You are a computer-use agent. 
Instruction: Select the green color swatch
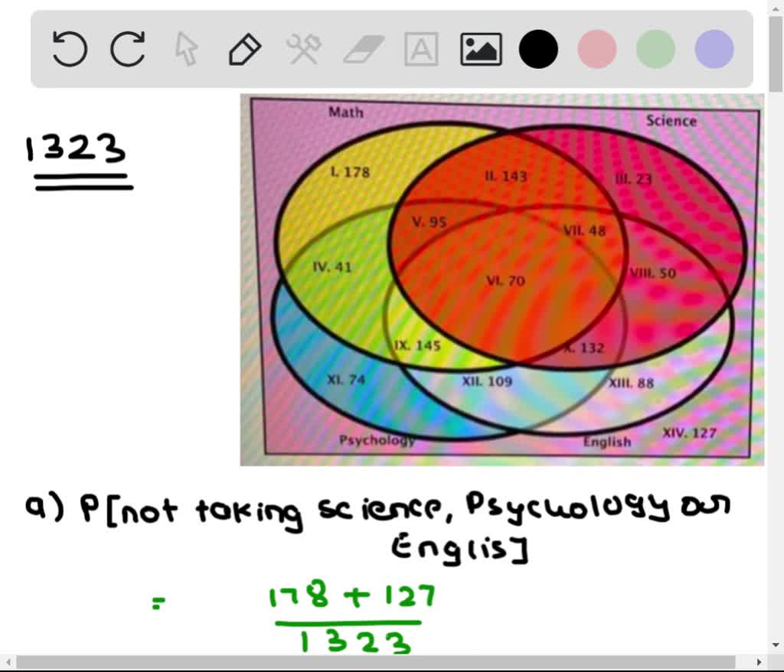point(655,49)
